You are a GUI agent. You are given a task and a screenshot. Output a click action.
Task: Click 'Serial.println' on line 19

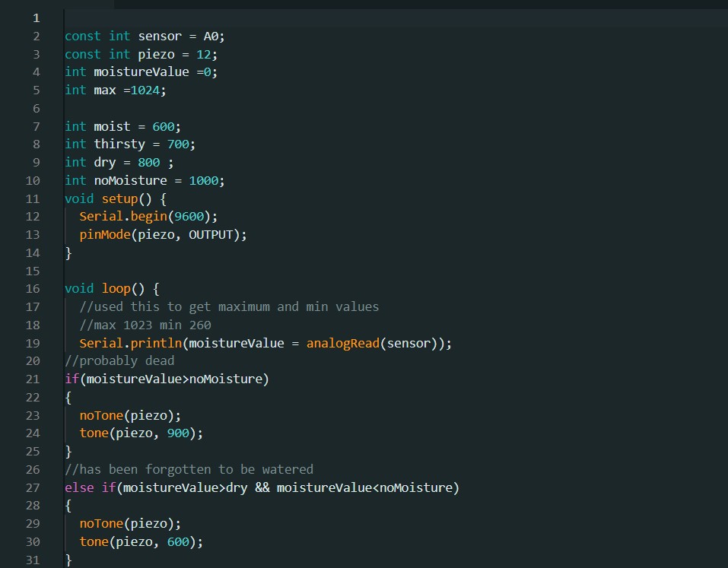tap(131, 343)
